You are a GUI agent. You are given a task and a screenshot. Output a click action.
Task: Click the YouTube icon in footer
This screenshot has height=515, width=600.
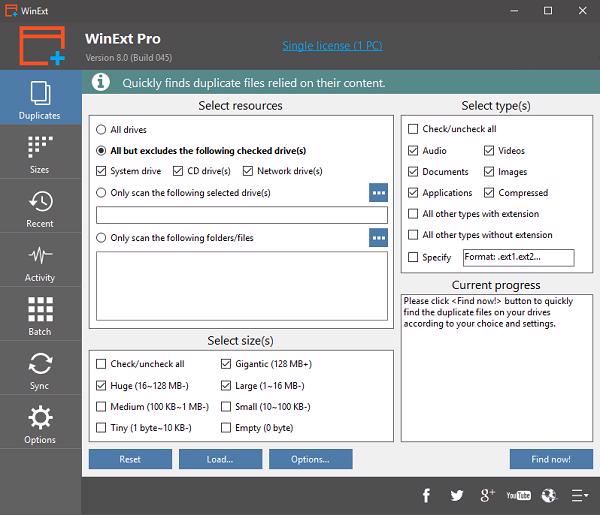[518, 495]
